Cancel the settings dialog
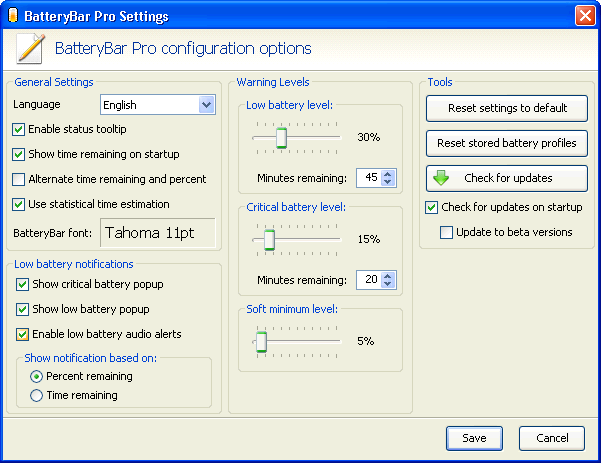Viewport: 601px width, 463px height. [552, 438]
